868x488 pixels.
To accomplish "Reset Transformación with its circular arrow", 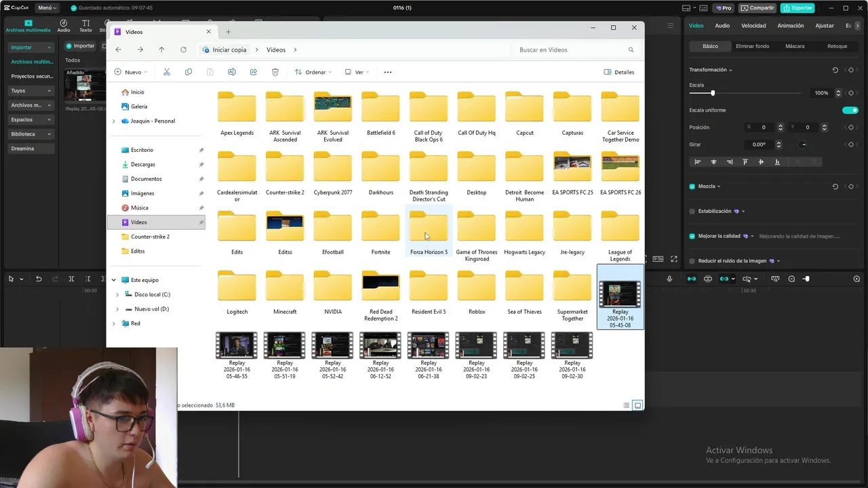I will click(x=835, y=70).
